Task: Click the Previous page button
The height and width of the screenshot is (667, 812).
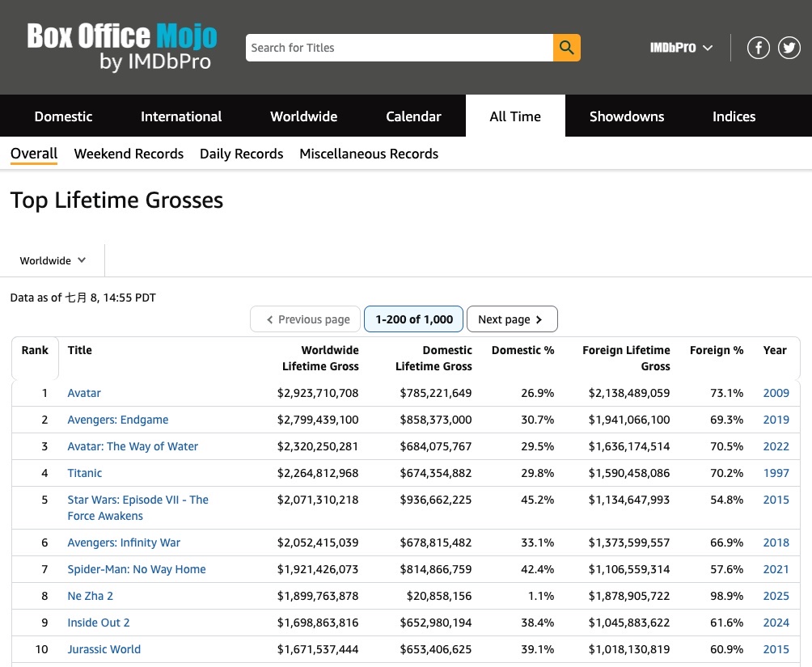Action: (307, 319)
